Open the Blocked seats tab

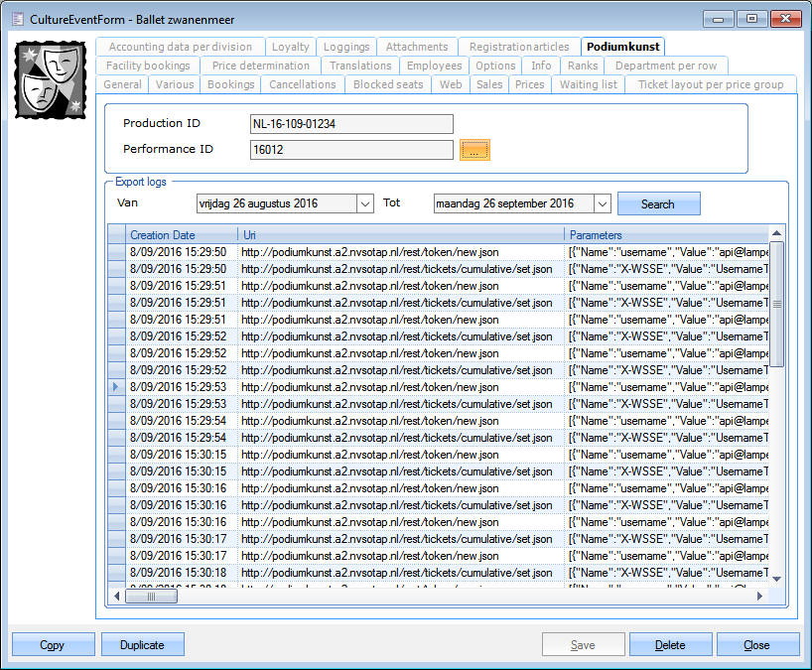coord(388,84)
